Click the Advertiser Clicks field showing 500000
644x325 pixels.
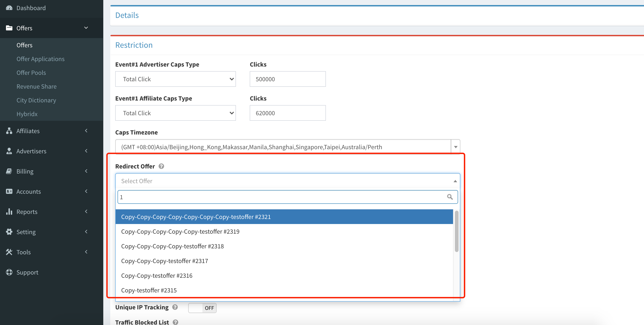click(288, 79)
